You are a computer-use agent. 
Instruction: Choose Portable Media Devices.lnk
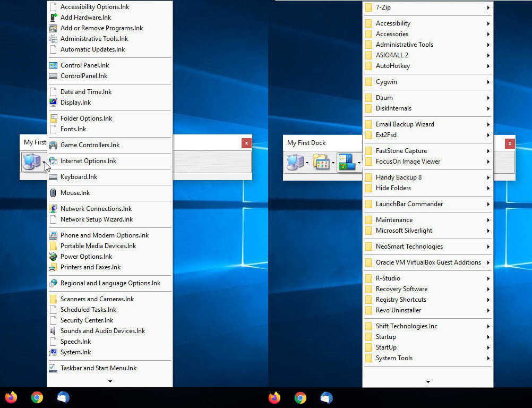click(109, 246)
